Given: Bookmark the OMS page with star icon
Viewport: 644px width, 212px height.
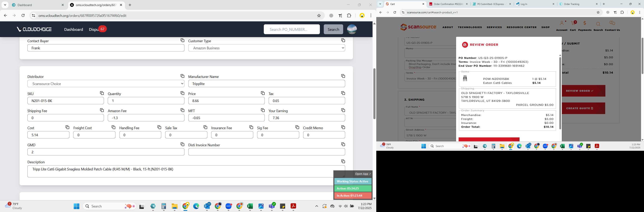Looking at the screenshot, I should pos(319,16).
